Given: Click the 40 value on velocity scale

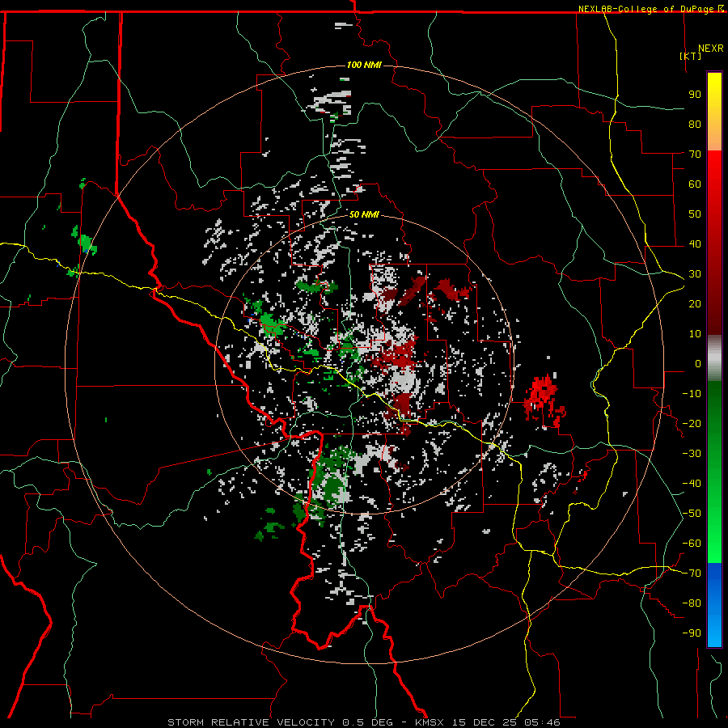Looking at the screenshot, I should [x=695, y=244].
